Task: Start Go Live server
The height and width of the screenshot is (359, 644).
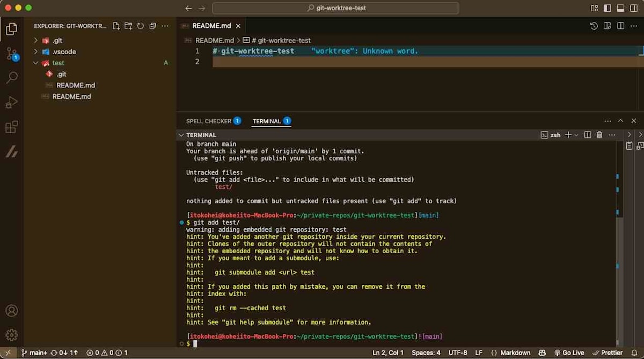Action: click(x=569, y=353)
